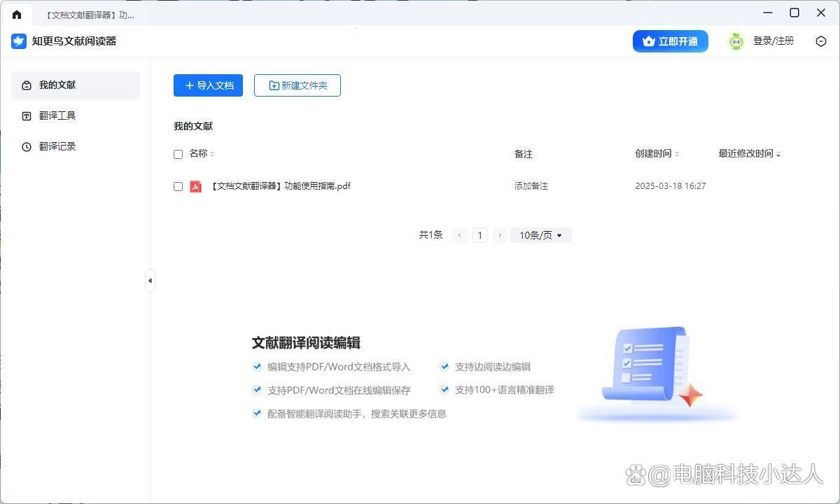Click the green user avatar icon
The height and width of the screenshot is (504, 840).
pos(736,41)
